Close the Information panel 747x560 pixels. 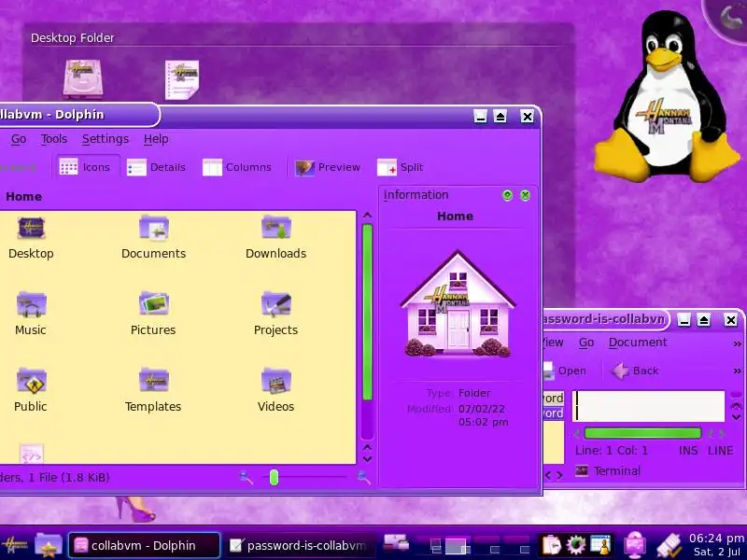525,195
